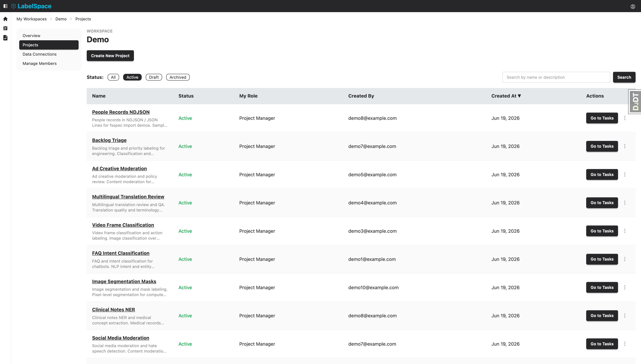Screen dimensions: 641x364
Task: Open the clipboard tasks icon in left rail
Action: pos(5,28)
